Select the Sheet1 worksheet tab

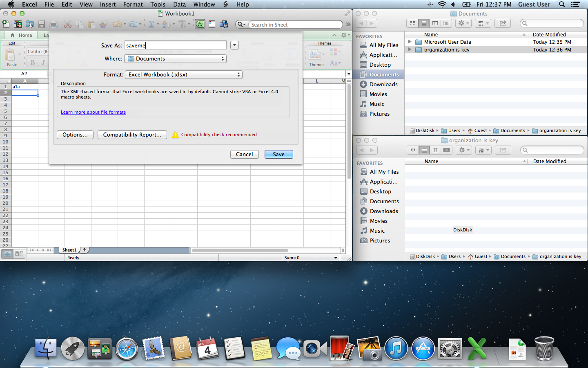click(69, 250)
